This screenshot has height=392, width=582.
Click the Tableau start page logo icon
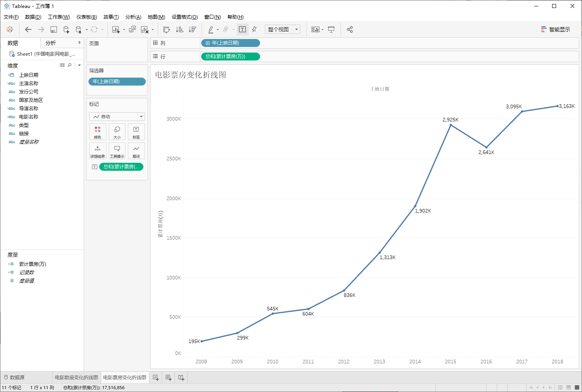(10, 29)
